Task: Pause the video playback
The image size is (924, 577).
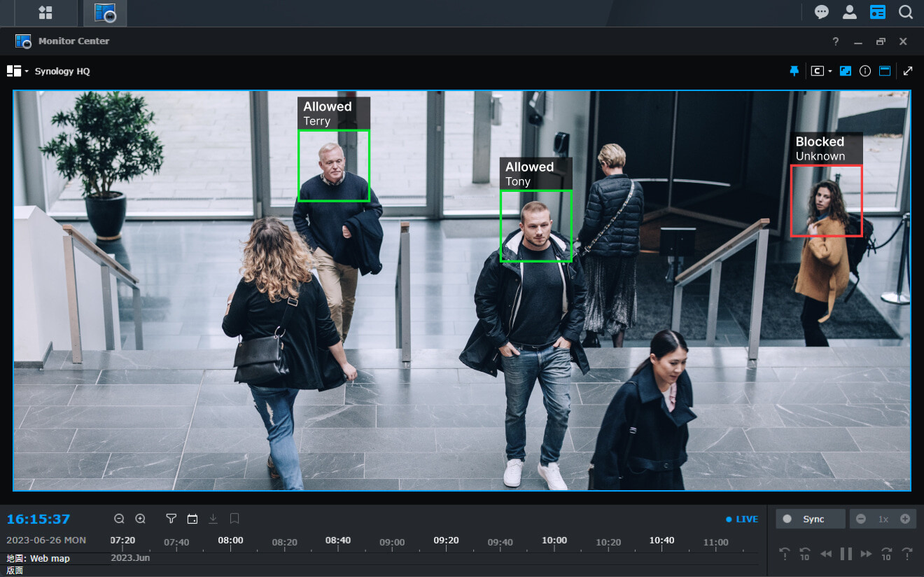Action: pyautogui.click(x=846, y=554)
